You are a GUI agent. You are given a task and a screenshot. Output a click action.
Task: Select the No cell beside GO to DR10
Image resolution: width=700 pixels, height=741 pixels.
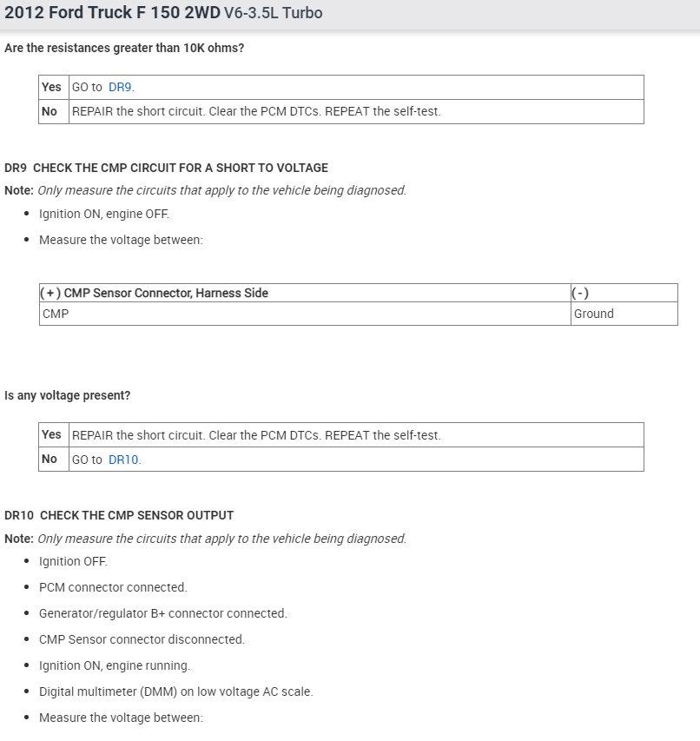point(50,459)
